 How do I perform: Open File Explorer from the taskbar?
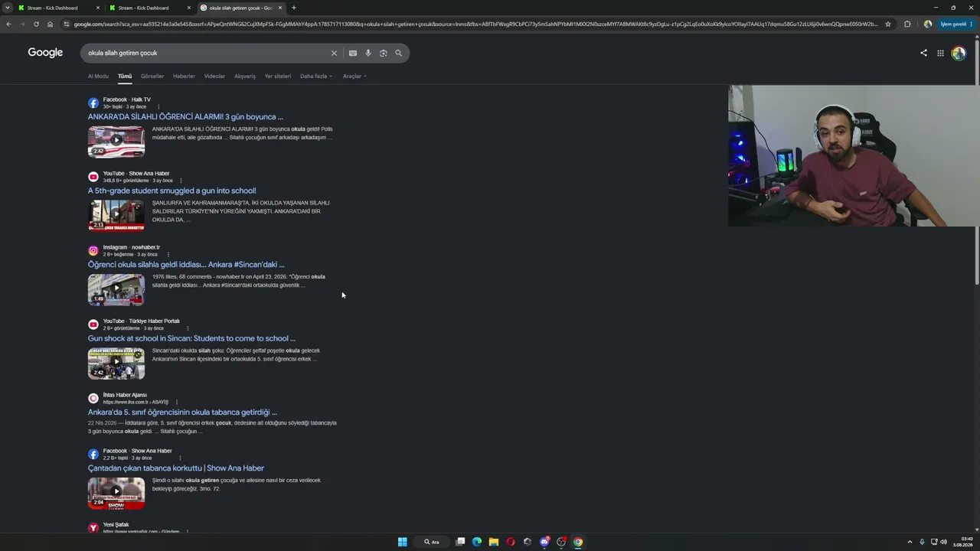494,542
